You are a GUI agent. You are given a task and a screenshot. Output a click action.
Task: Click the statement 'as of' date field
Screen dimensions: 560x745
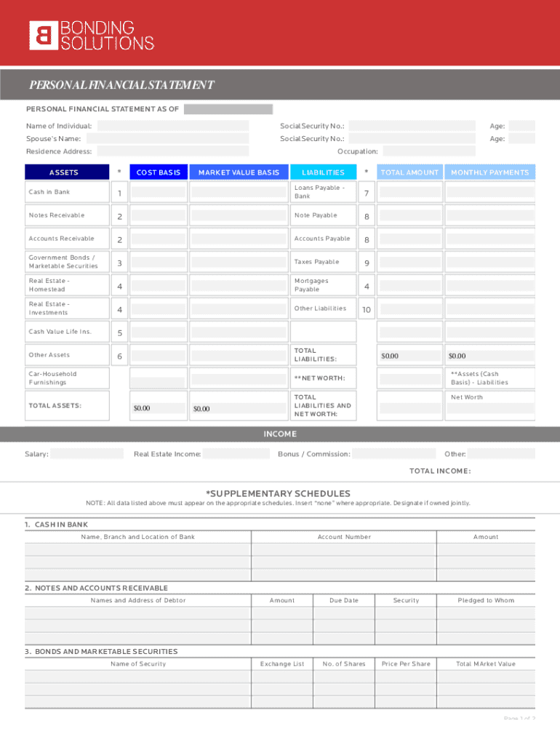(228, 109)
